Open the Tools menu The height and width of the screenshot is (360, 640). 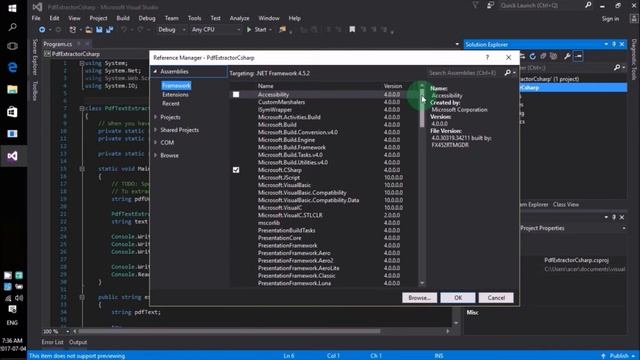[195, 18]
